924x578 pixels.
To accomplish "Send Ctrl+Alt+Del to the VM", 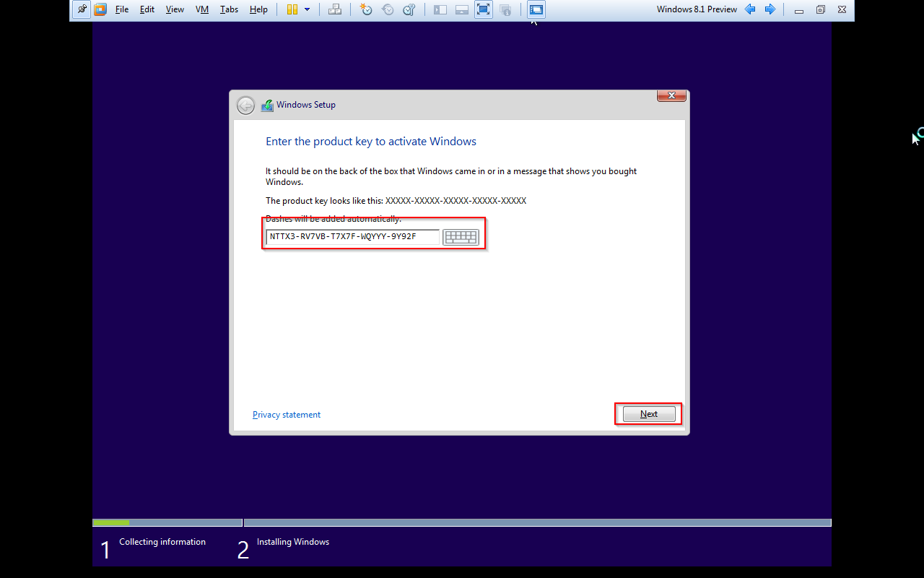I will point(335,9).
